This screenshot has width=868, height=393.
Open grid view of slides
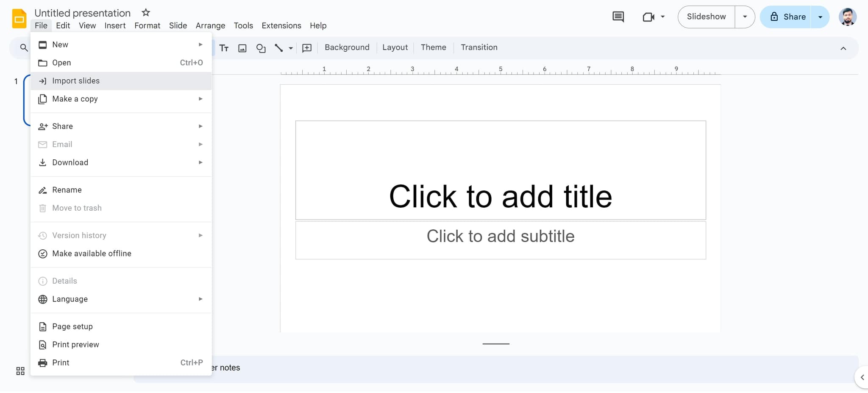point(20,371)
